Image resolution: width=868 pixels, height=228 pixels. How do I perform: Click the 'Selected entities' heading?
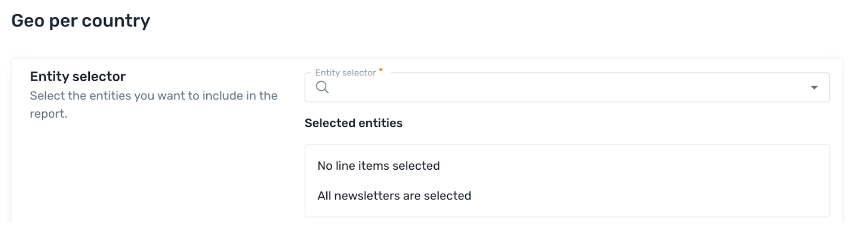point(353,123)
